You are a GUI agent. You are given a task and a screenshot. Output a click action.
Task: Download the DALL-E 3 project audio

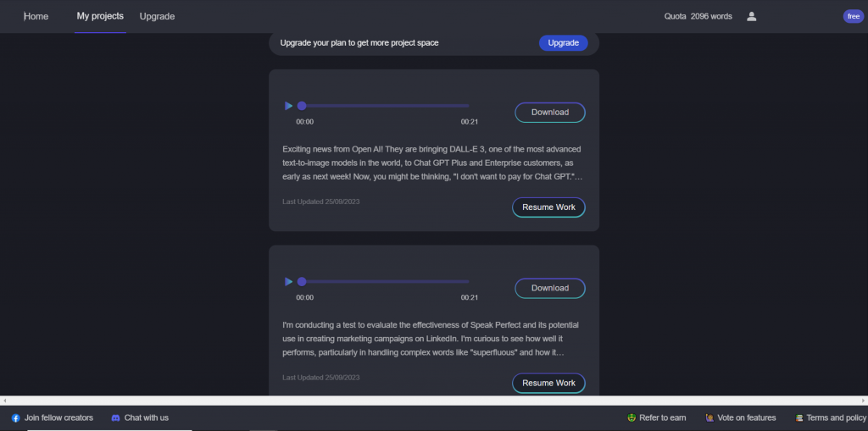549,113
